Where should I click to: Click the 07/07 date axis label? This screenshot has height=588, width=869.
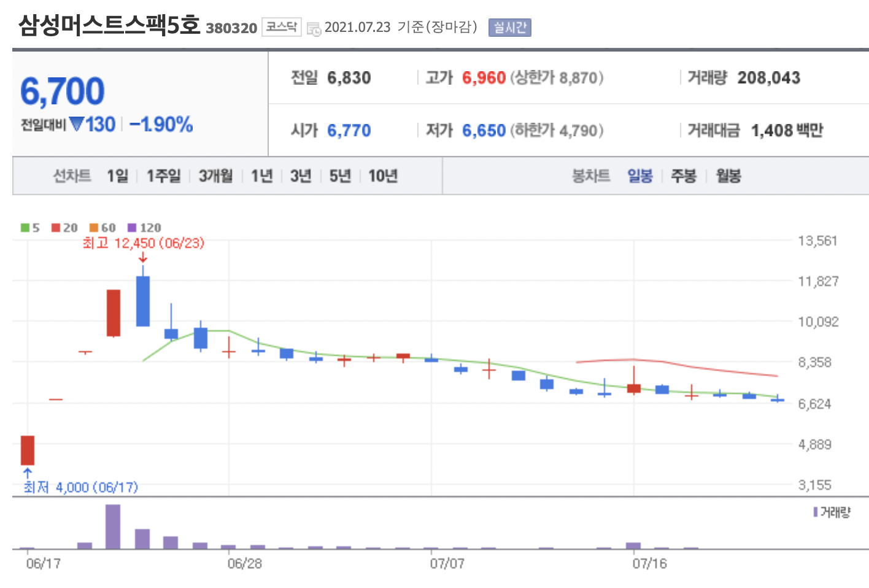pyautogui.click(x=447, y=563)
